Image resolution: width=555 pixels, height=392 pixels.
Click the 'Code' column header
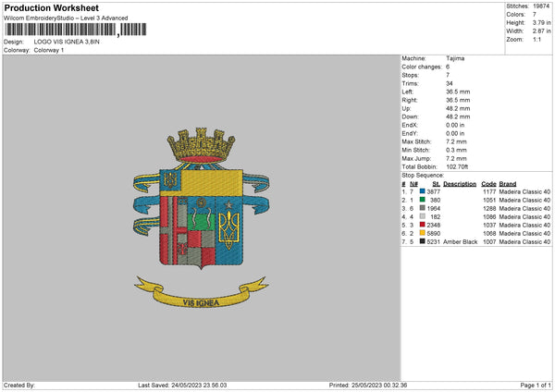[488, 184]
